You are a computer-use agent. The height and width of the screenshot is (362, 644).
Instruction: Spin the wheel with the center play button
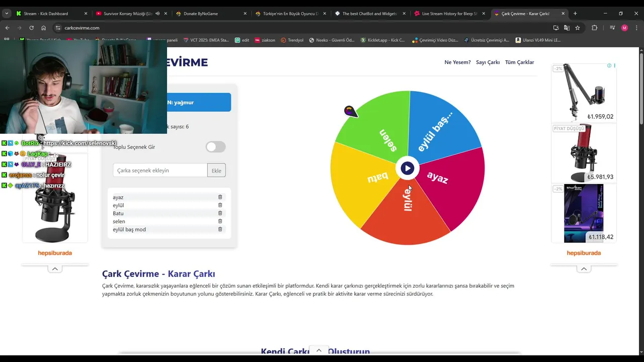[x=408, y=168]
